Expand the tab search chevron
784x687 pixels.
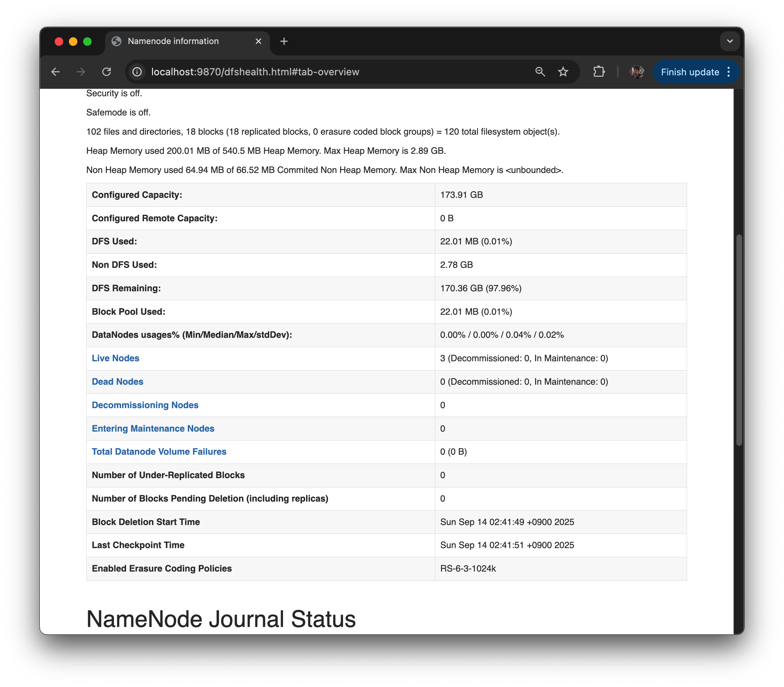[x=730, y=42]
